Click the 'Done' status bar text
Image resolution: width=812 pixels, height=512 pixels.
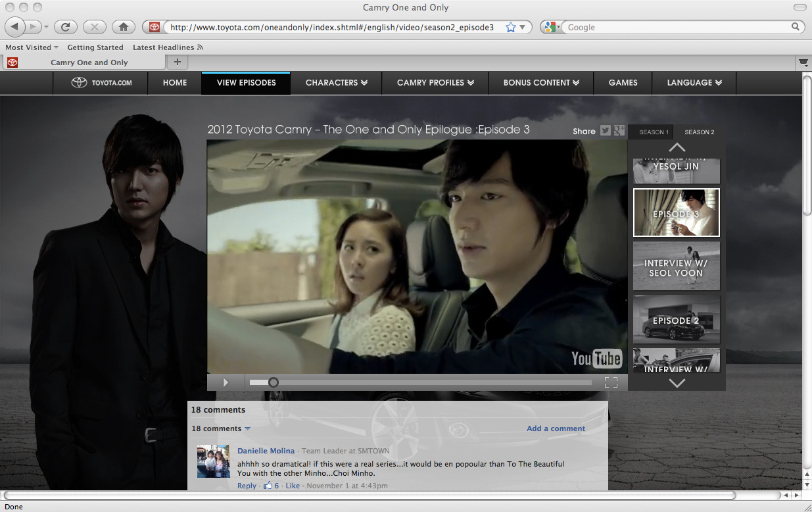[14, 507]
